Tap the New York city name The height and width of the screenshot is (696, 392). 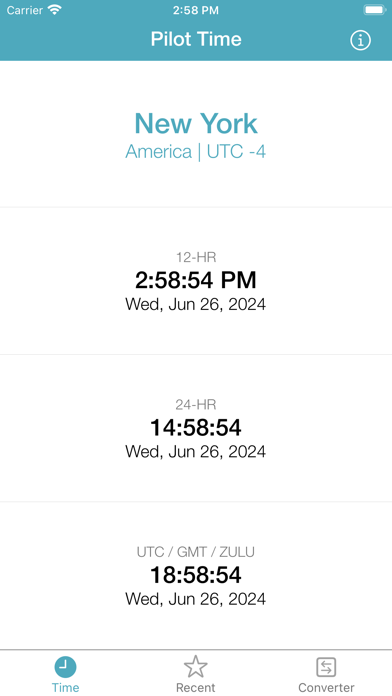click(196, 123)
